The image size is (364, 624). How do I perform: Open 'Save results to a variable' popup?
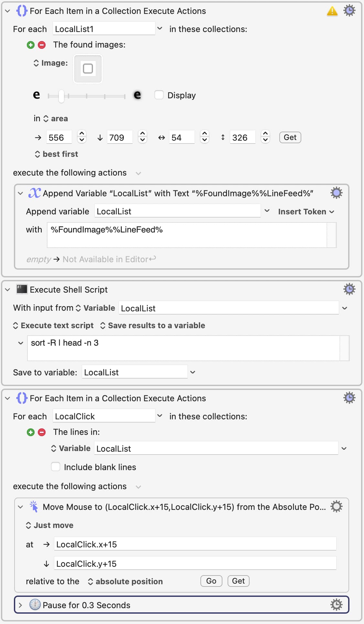[x=153, y=326]
